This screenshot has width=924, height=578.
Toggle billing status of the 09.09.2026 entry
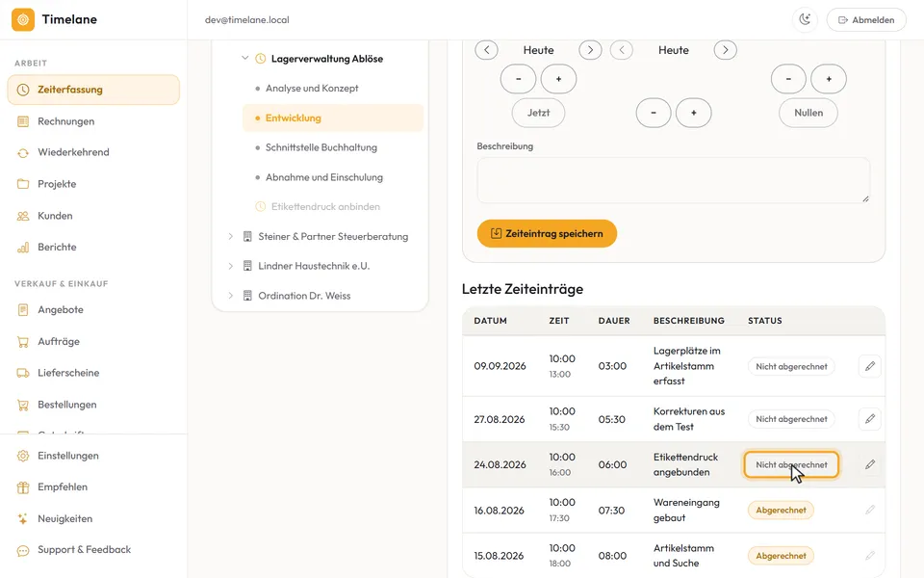click(791, 366)
